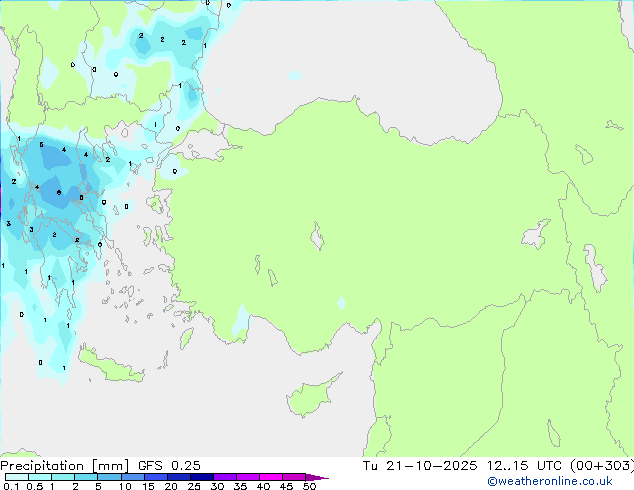This screenshot has height=490, width=634.
Task: Select the 35–40 mm legend swatch
Action: tap(247, 477)
